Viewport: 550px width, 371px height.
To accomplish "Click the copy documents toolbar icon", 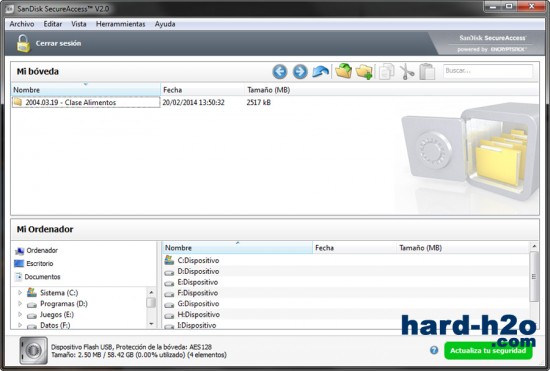I will 386,72.
